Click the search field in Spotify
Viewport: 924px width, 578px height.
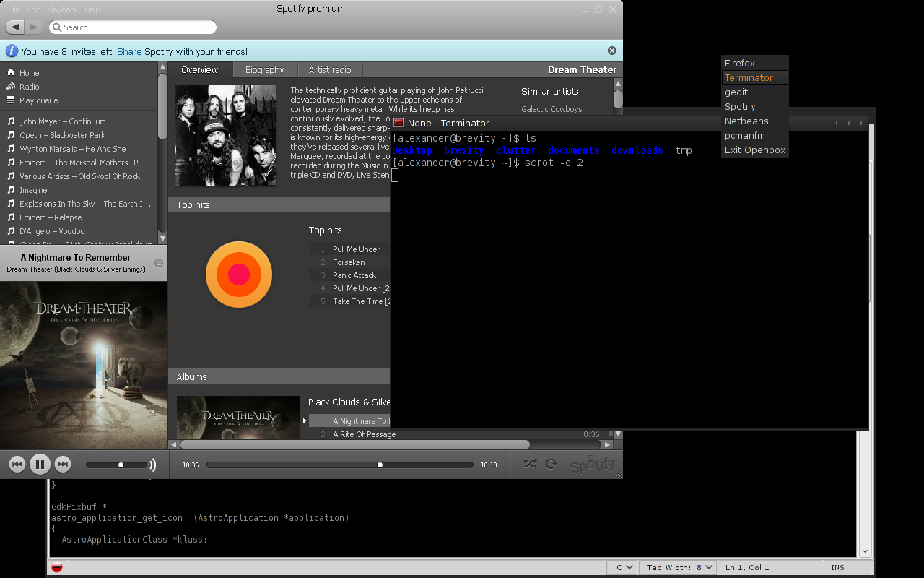[x=133, y=27]
